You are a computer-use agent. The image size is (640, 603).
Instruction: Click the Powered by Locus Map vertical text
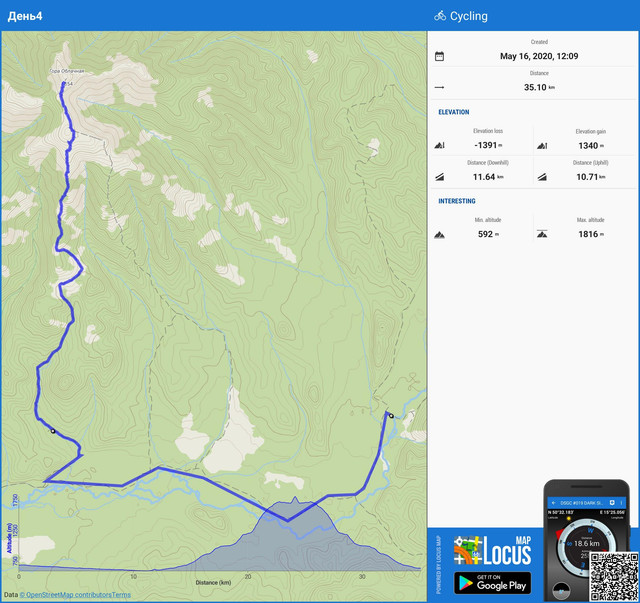pyautogui.click(x=439, y=564)
